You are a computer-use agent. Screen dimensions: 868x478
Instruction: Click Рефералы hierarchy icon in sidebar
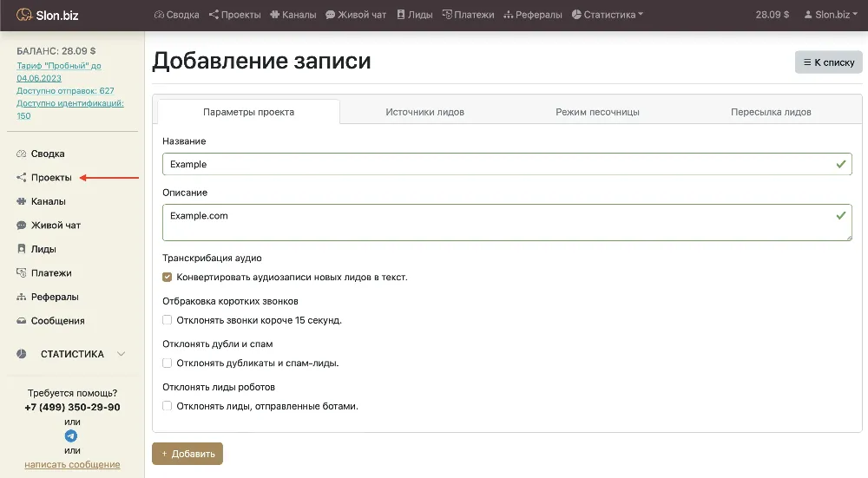[21, 297]
